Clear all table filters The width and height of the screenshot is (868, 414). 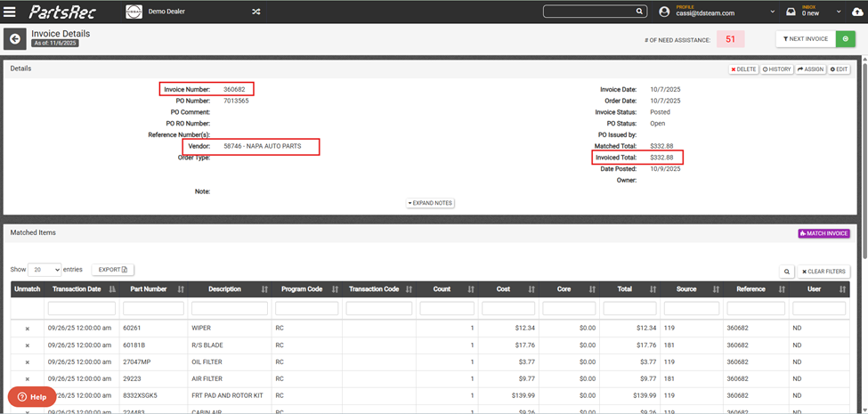[823, 272]
